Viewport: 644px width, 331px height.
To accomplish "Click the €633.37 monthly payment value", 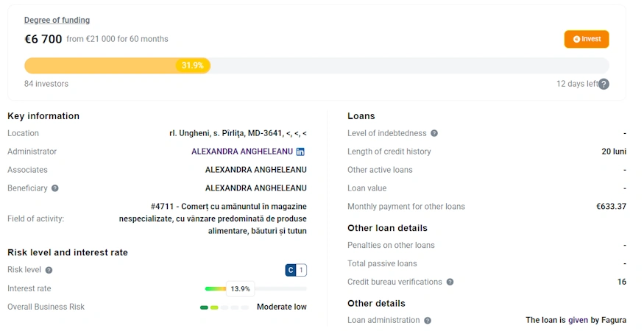I will pyautogui.click(x=611, y=206).
